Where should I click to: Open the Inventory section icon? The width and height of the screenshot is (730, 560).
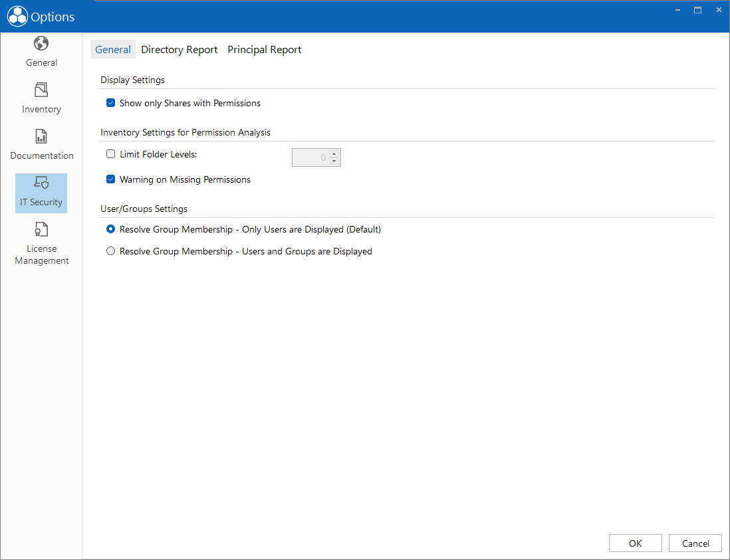[x=41, y=90]
